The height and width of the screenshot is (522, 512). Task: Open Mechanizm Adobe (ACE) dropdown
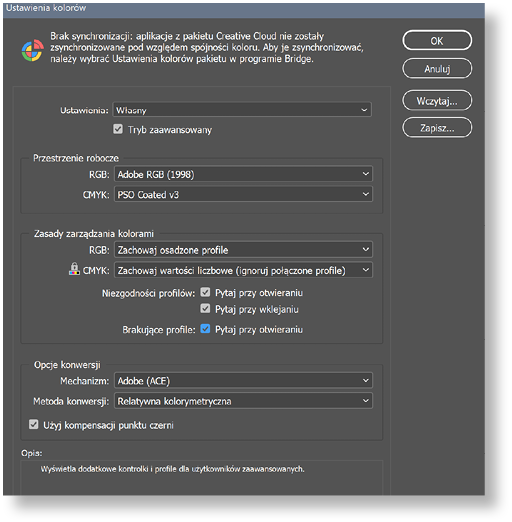click(x=243, y=381)
